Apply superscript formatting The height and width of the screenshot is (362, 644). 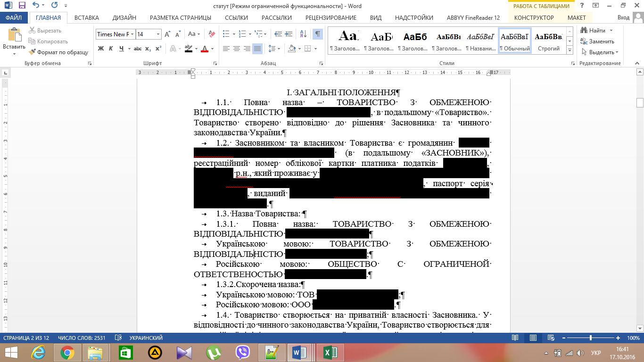(158, 49)
